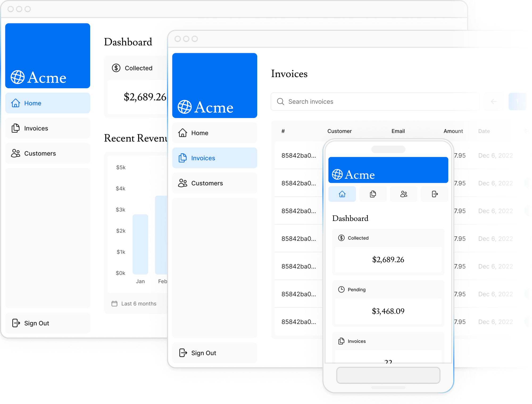Click the mobile customers icon in navbar

[x=403, y=194]
